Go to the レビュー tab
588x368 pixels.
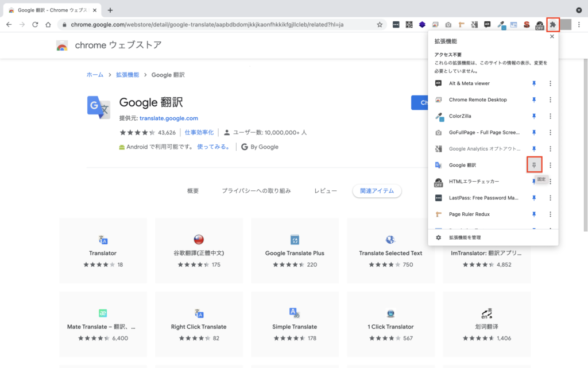[x=326, y=191]
